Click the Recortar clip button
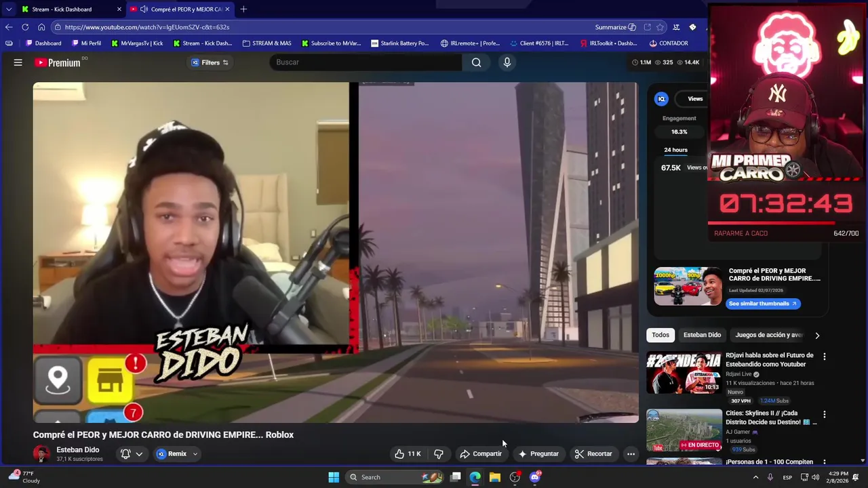Screen dimensions: 868x488 (593, 454)
